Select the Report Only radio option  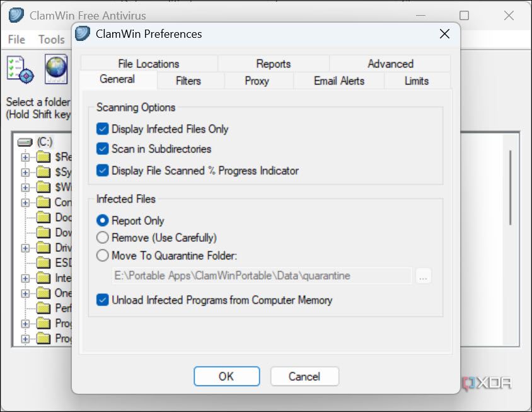click(103, 220)
